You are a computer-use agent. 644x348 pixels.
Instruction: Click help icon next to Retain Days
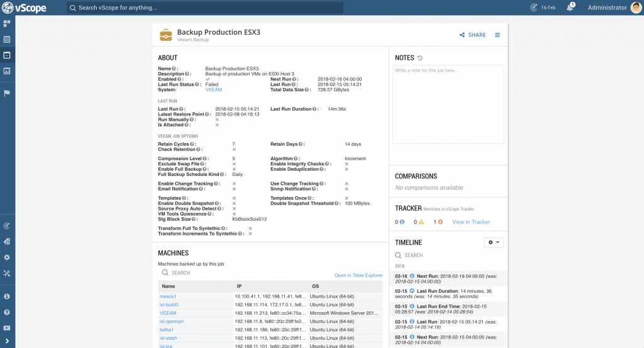tap(300, 144)
